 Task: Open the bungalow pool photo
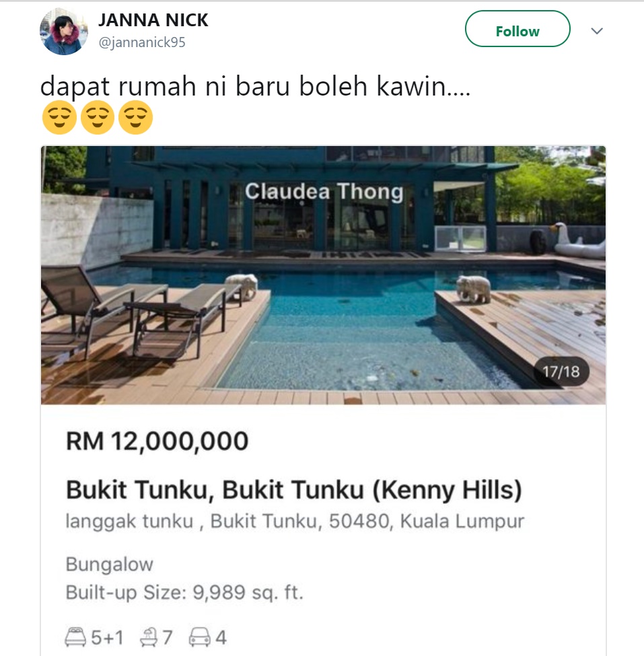pyautogui.click(x=323, y=275)
